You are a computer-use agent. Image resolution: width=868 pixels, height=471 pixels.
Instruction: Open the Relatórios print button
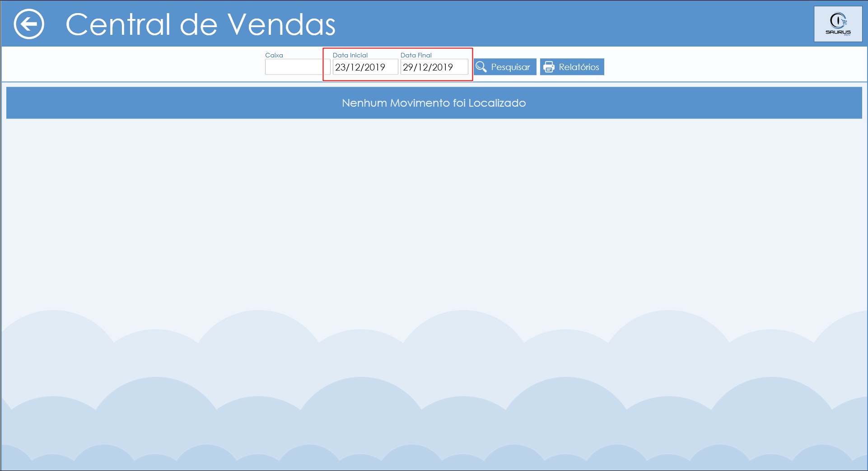572,67
